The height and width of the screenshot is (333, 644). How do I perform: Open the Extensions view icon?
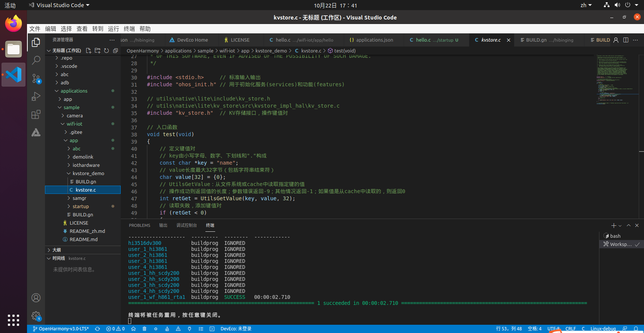36,115
